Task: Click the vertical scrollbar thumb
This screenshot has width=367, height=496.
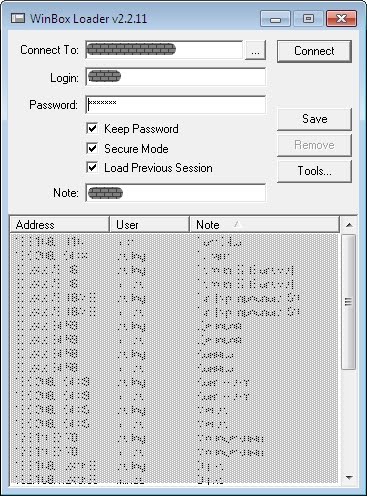Action: coord(349,302)
